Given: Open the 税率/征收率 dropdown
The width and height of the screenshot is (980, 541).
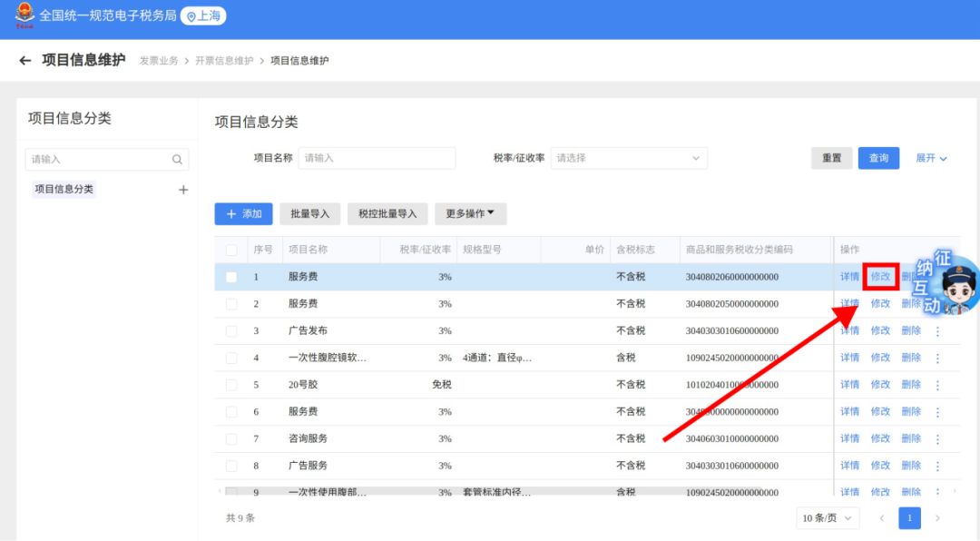Looking at the screenshot, I should tap(629, 158).
